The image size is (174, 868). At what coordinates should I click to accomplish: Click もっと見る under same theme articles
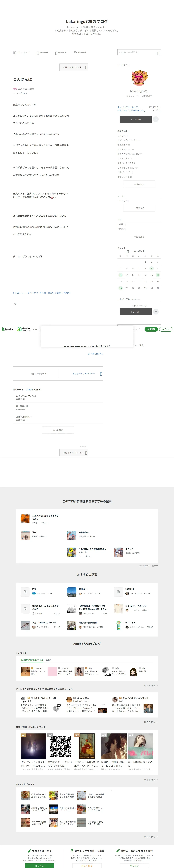coord(58,430)
